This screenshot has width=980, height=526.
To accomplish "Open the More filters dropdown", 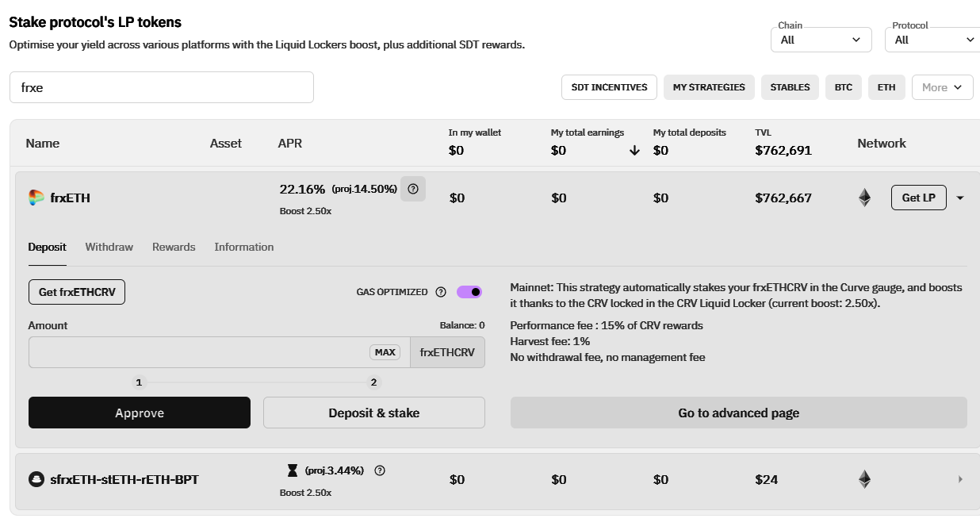I will [x=942, y=87].
